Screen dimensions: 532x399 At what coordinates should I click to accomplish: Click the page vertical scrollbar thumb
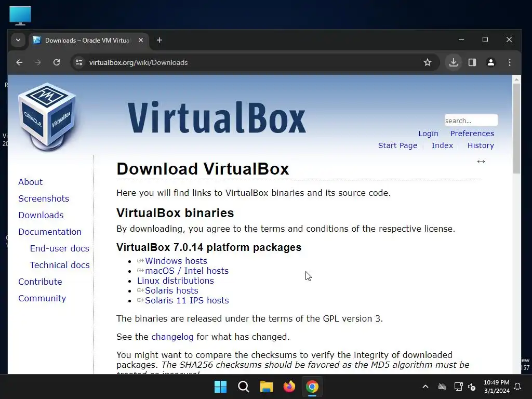click(x=516, y=128)
